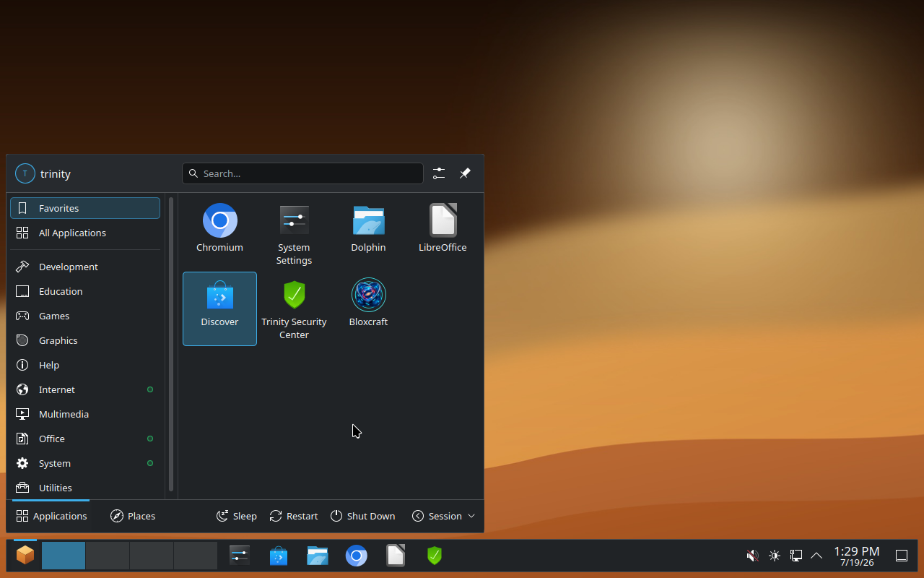Open the network tray icon
The height and width of the screenshot is (578, 924).
pos(796,556)
